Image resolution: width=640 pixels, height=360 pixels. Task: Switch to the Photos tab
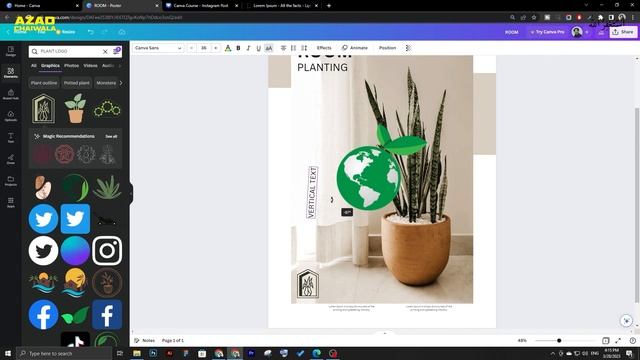tap(71, 65)
